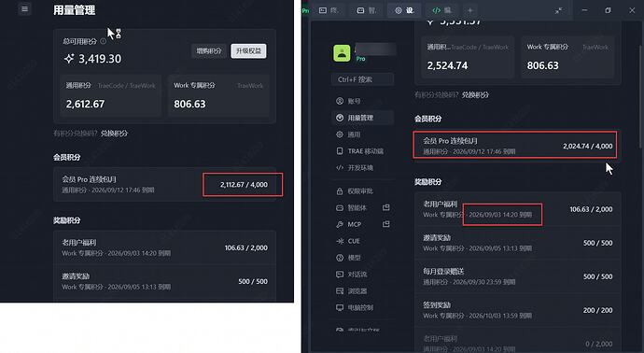This screenshot has height=353, width=644.
Task: Click the info icon beside 总可用积分
Action: coord(103,41)
